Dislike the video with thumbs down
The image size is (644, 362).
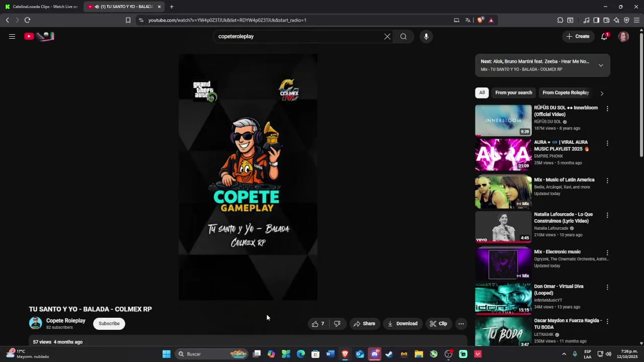pos(337,324)
